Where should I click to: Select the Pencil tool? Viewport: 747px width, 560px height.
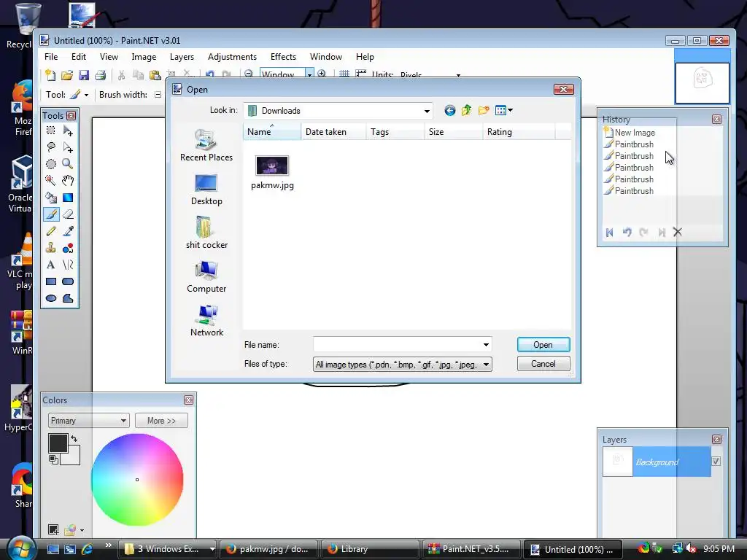51,231
